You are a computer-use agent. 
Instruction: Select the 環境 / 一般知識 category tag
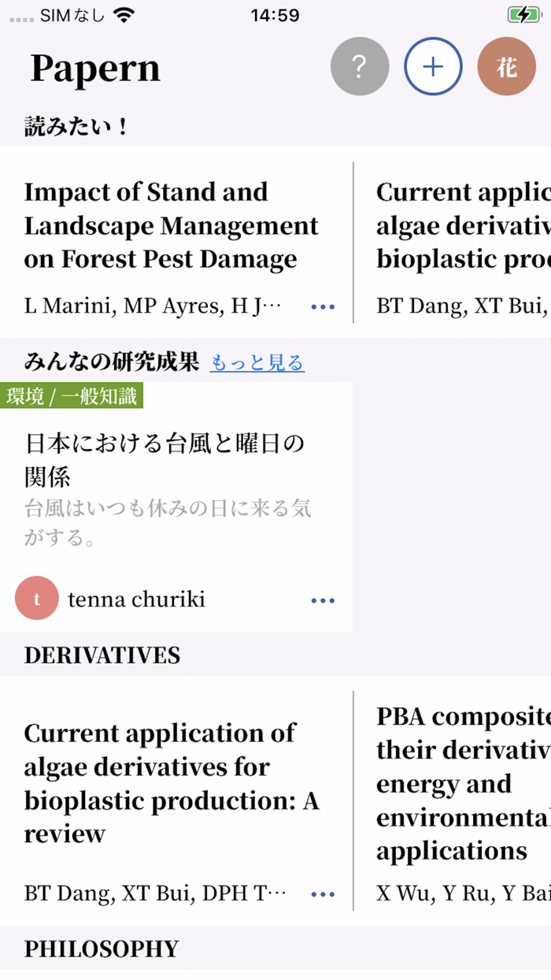click(x=72, y=396)
